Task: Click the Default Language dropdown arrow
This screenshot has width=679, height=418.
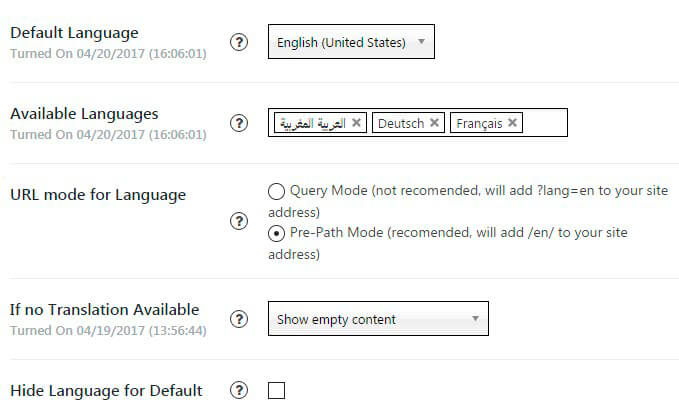Action: pos(421,42)
